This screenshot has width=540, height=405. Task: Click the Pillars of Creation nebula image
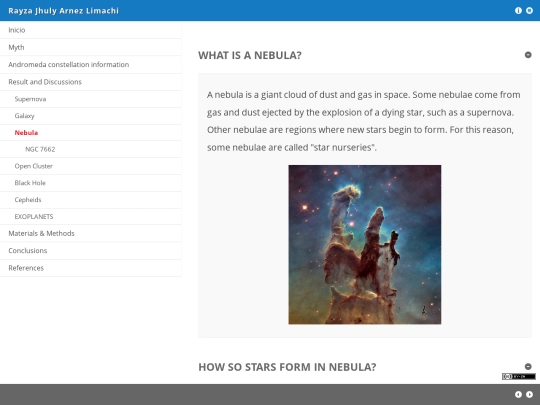(x=365, y=245)
